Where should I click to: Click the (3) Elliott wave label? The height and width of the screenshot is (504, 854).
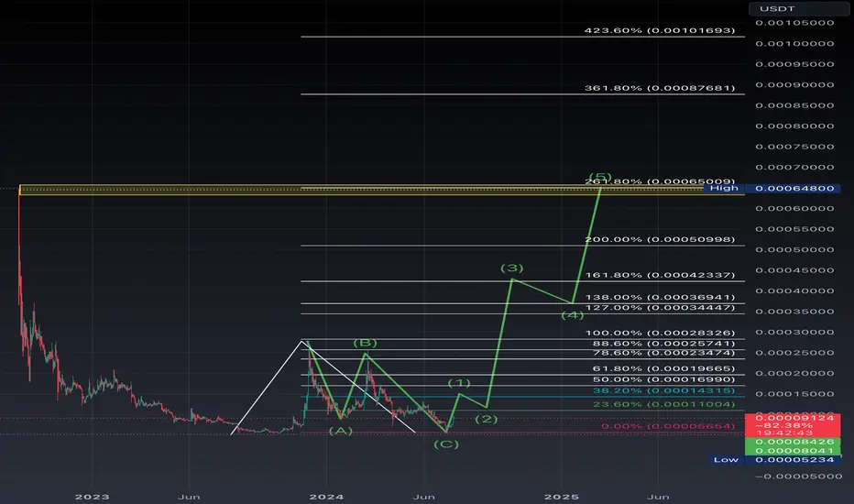(x=512, y=268)
